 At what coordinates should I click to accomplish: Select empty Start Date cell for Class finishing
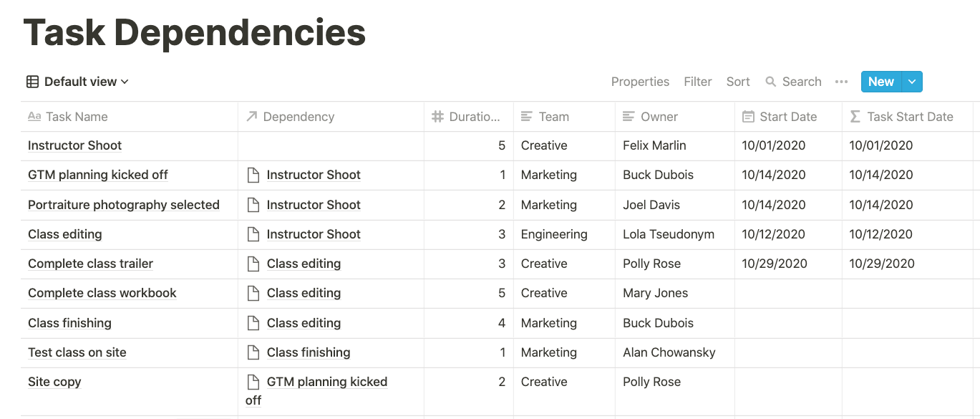[x=787, y=323]
